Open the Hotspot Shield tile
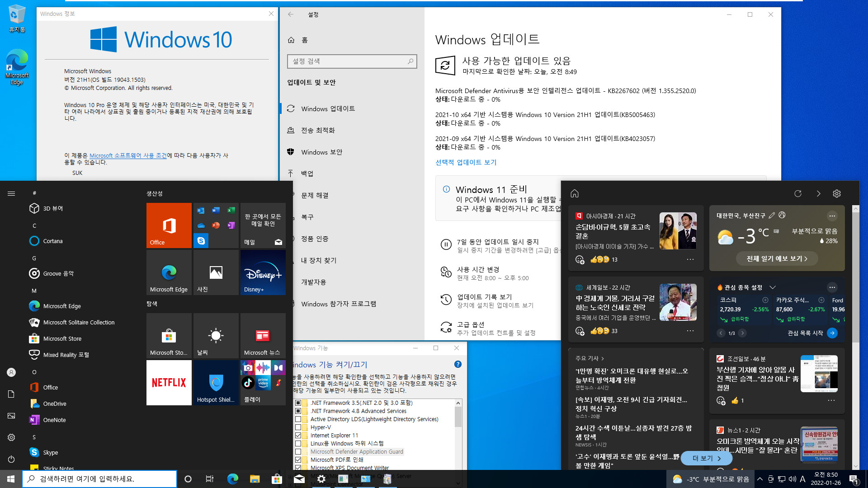The image size is (868, 488). (216, 383)
